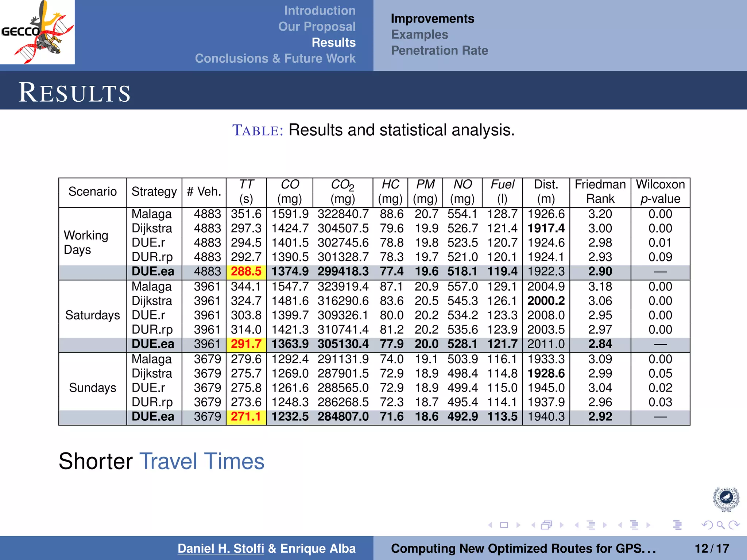747x560 pixels.
Task: Click the page number 12 / 17
Action: pyautogui.click(x=712, y=548)
